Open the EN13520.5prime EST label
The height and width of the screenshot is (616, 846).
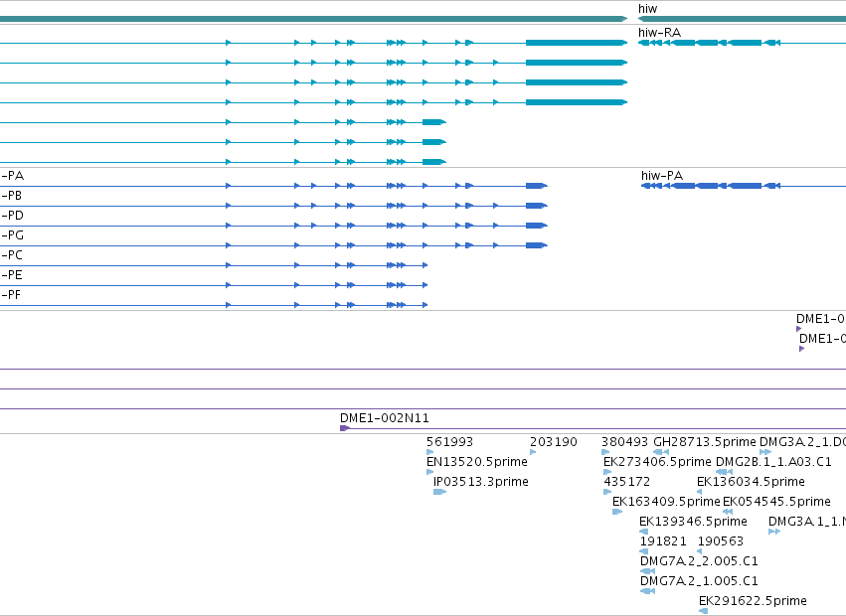click(x=477, y=462)
